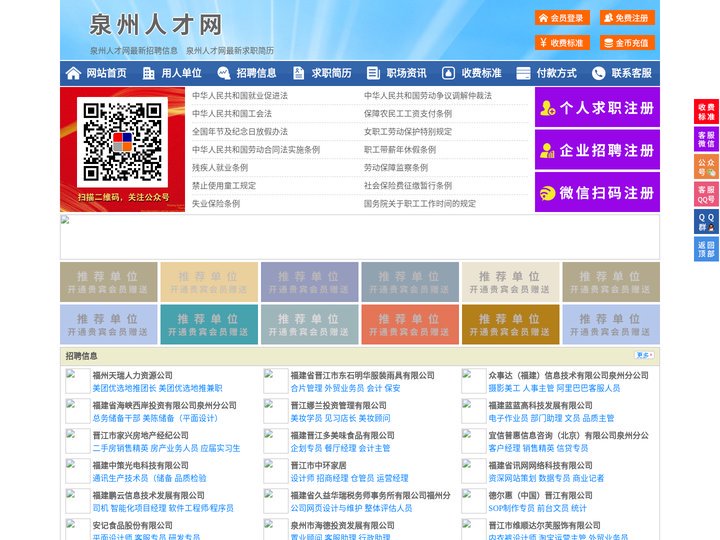Click the logo for 晋江娜兰投资管理有限公司
The image size is (720, 540).
click(276, 411)
